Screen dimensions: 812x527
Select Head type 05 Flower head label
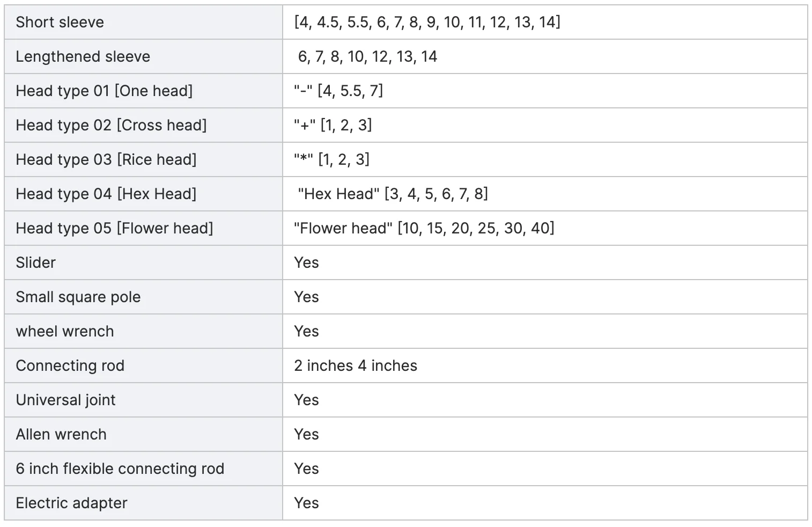[x=114, y=228]
